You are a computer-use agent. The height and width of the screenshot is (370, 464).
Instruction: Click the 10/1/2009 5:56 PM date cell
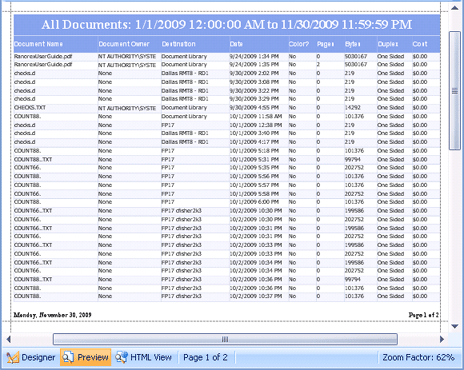(254, 176)
